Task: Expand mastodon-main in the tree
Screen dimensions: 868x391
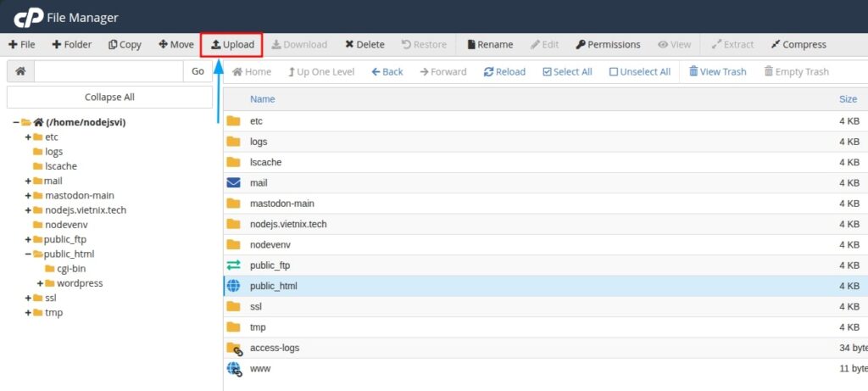Action: (x=28, y=195)
